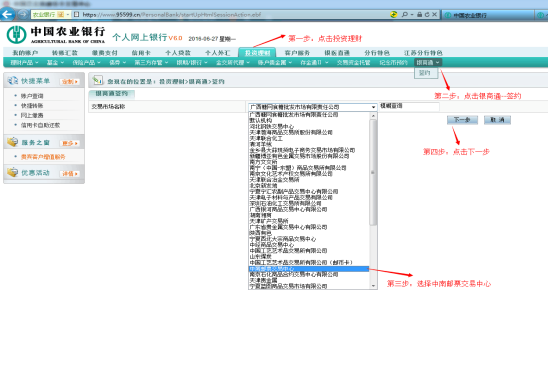Image resolution: width=549 pixels, height=370 pixels.
Task: Choose 签约 under 银商通 menu
Action: point(426,73)
